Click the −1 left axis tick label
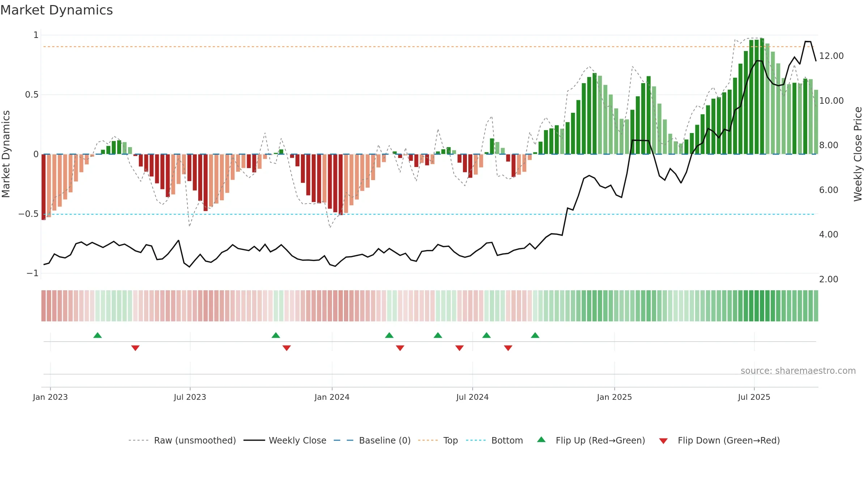 click(32, 273)
